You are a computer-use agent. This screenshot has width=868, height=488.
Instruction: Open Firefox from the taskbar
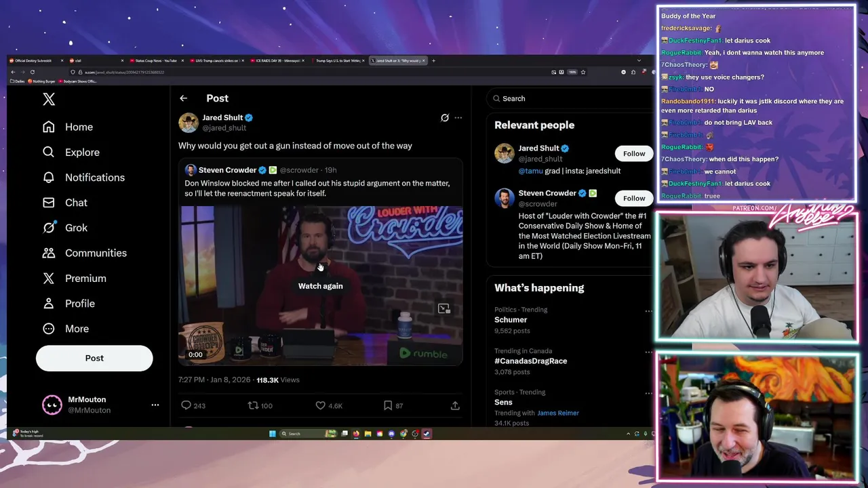point(356,434)
